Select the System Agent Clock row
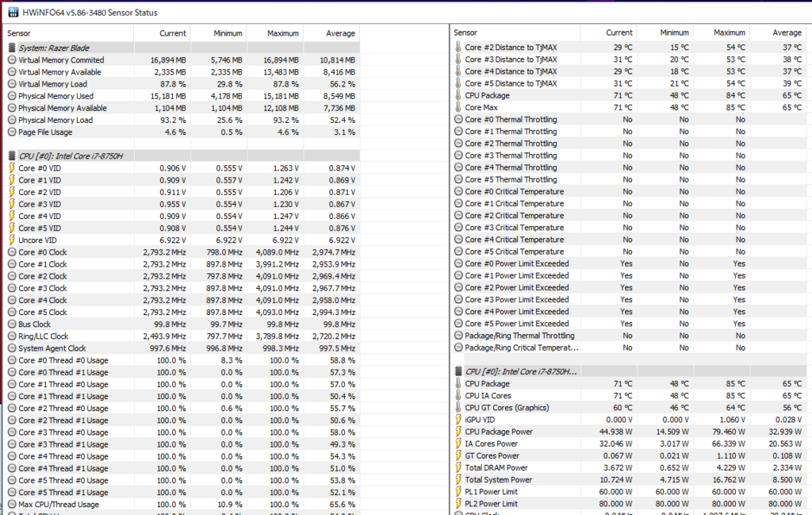Image resolution: width=812 pixels, height=515 pixels. tap(182, 348)
